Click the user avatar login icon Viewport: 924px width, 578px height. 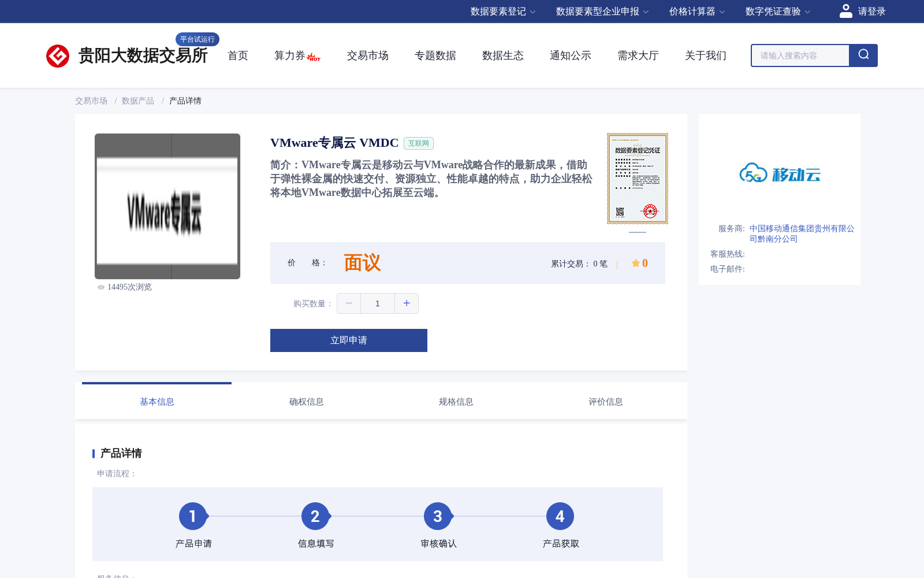(846, 11)
